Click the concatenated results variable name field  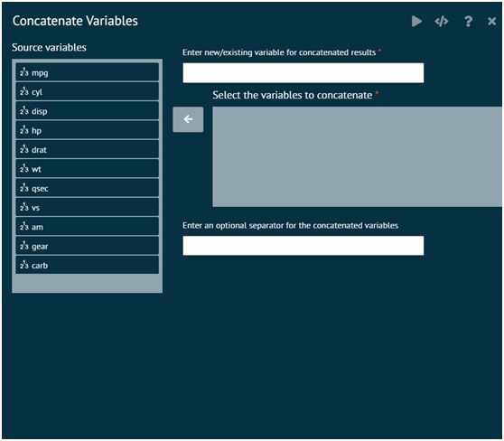(x=303, y=73)
